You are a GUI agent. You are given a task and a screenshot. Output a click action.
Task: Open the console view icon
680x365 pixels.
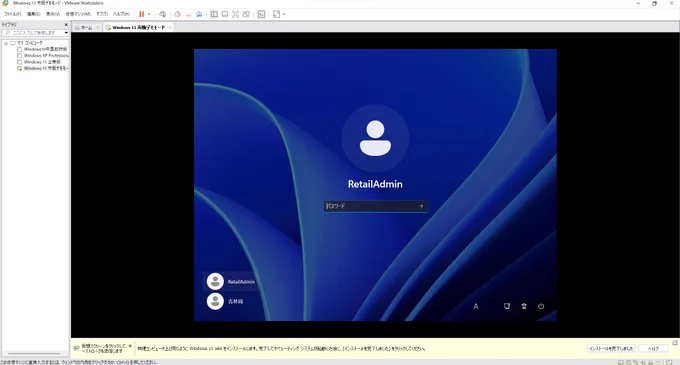[x=261, y=14]
